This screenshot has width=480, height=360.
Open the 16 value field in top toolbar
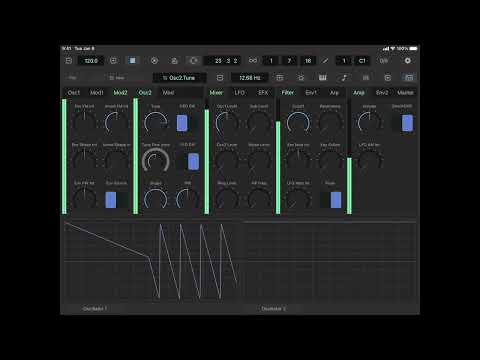click(308, 61)
